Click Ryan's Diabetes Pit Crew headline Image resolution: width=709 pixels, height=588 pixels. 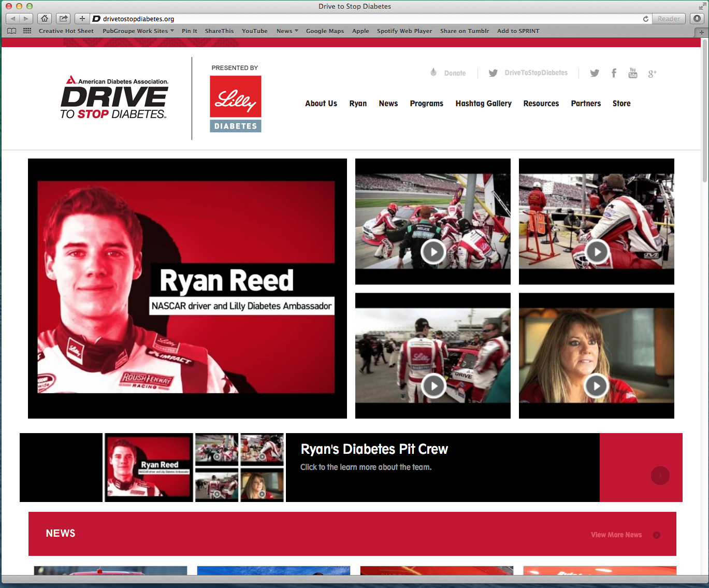(374, 449)
